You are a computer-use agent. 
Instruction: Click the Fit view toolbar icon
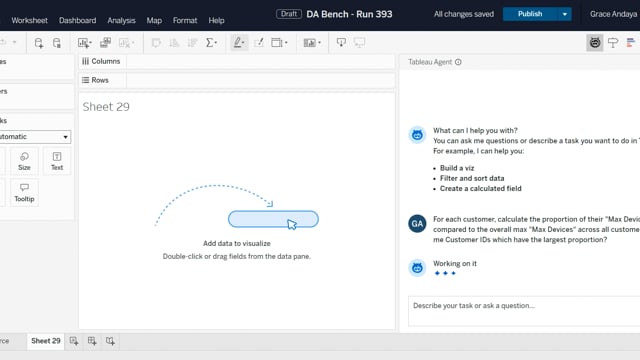pyautogui.click(x=277, y=42)
